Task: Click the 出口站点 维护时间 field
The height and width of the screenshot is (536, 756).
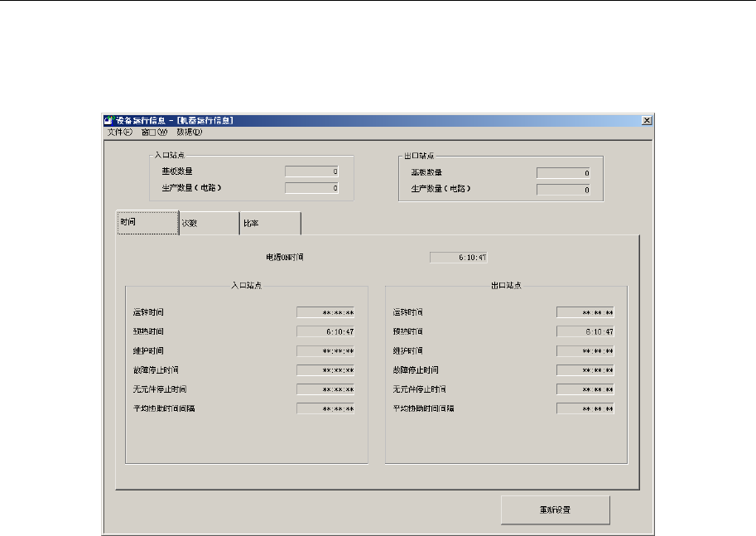Action: (585, 350)
